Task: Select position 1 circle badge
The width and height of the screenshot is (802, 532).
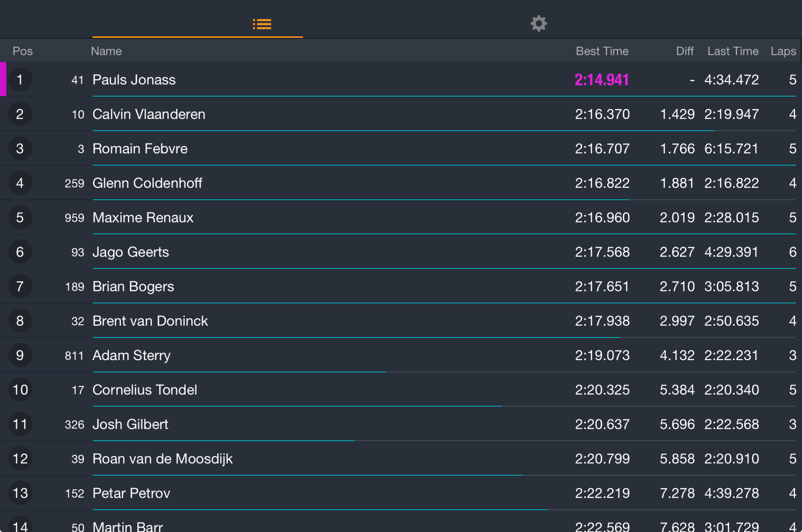Action: (20, 79)
